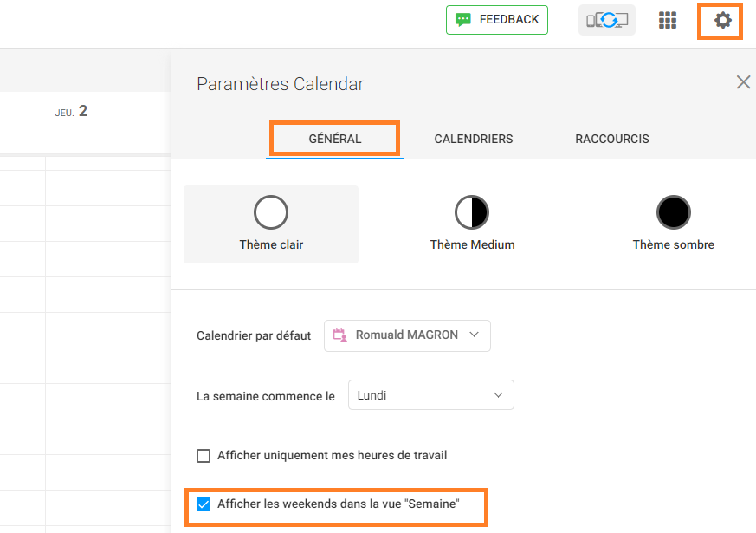This screenshot has width=756, height=533.
Task: Select the half-black circle medium theme icon
Action: pyautogui.click(x=472, y=212)
